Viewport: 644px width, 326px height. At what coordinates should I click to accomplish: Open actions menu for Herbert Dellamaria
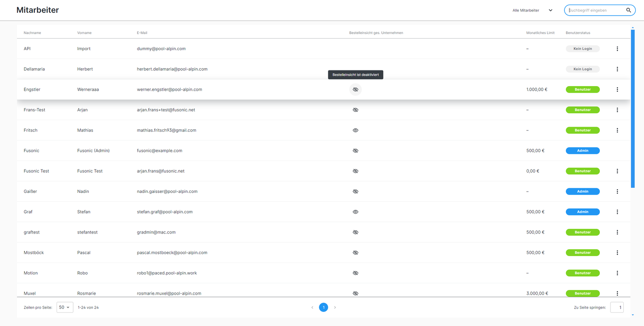pos(617,69)
